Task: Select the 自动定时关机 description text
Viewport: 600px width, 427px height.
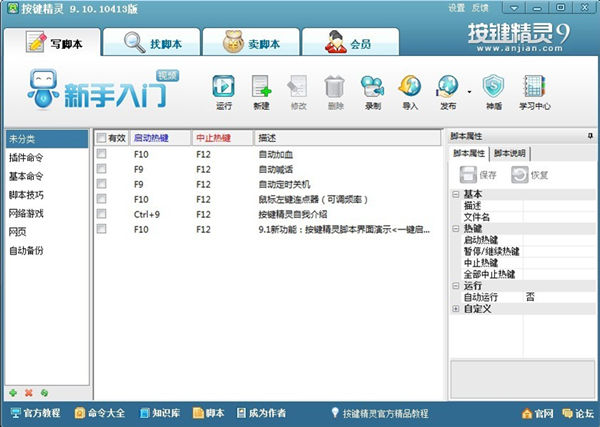Action: click(x=284, y=184)
